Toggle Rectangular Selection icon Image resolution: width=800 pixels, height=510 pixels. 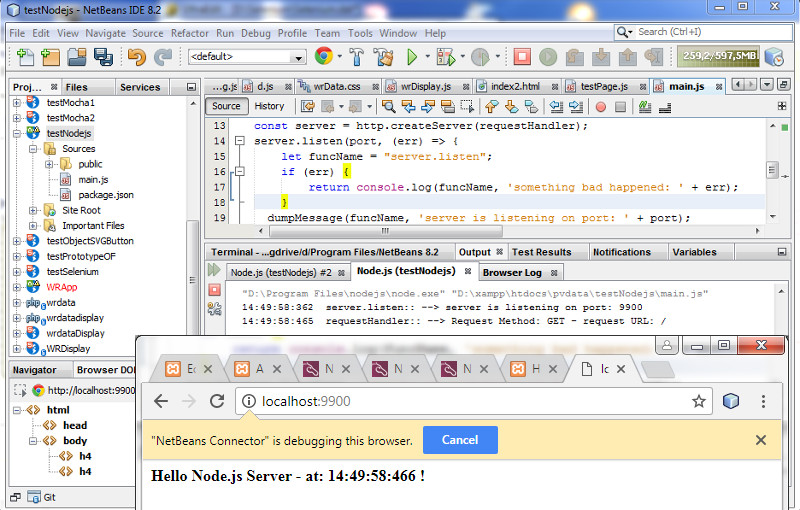(x=467, y=107)
